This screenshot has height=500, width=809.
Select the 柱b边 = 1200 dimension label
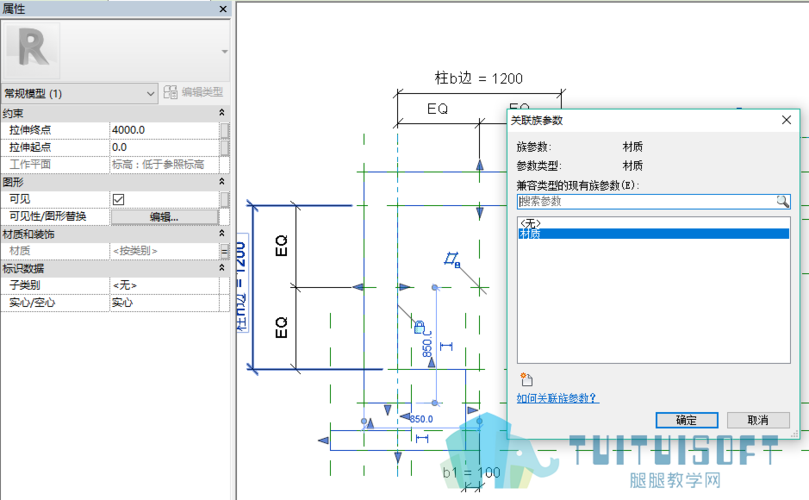tap(478, 78)
